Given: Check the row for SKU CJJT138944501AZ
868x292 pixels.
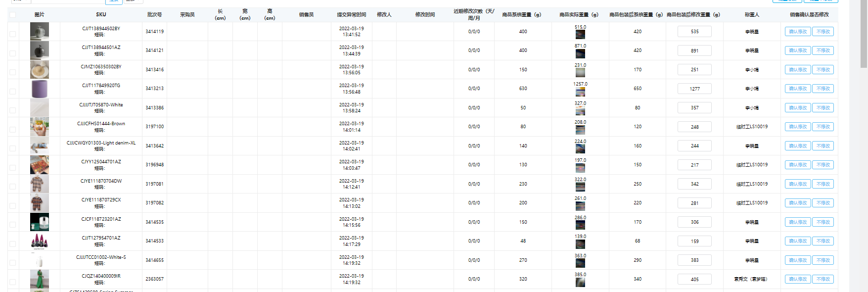Looking at the screenshot, I should [x=12, y=53].
